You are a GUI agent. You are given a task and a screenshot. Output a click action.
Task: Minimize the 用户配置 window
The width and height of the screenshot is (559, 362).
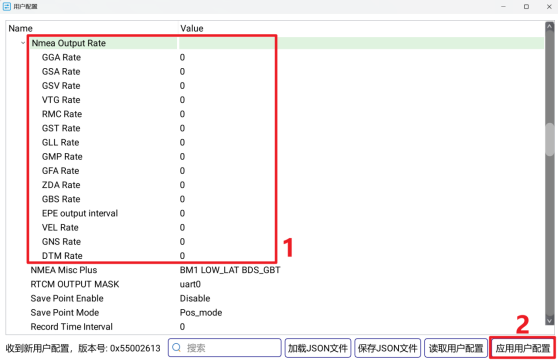[503, 6]
